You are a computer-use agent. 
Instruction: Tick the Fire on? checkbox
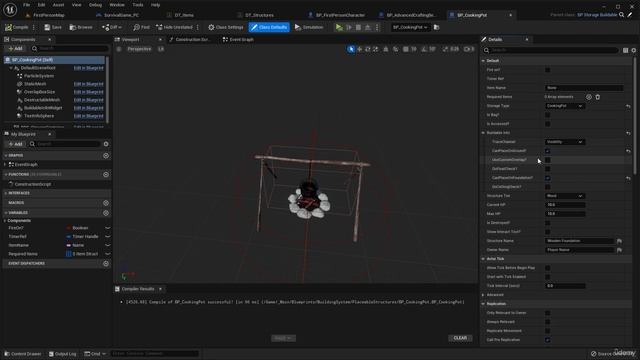point(548,70)
